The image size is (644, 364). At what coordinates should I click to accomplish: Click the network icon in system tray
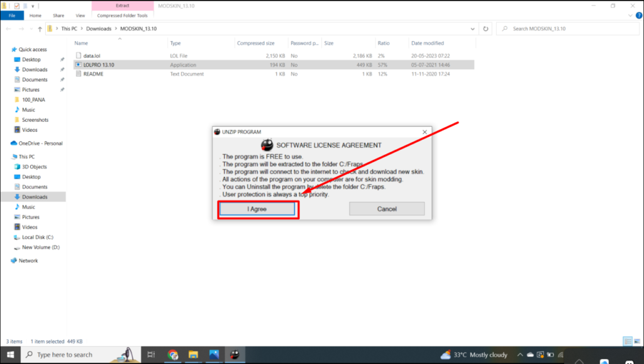[560, 355]
